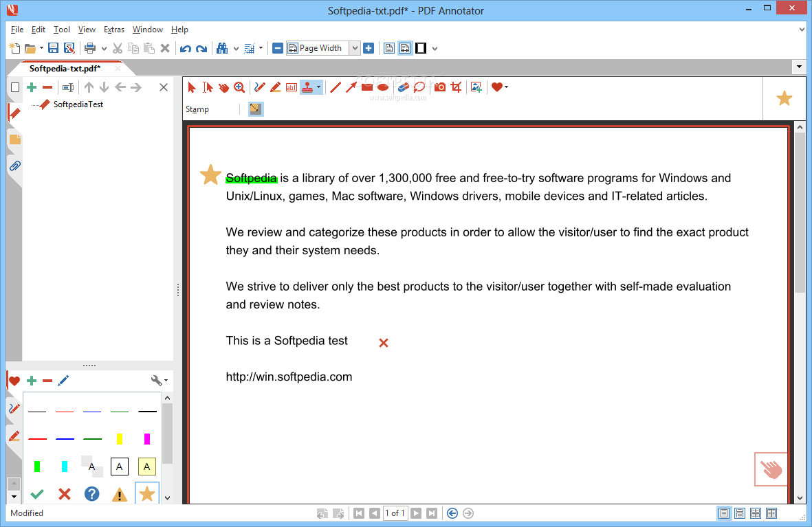Click the Find binoculars icon
This screenshot has height=527, width=812.
point(222,48)
